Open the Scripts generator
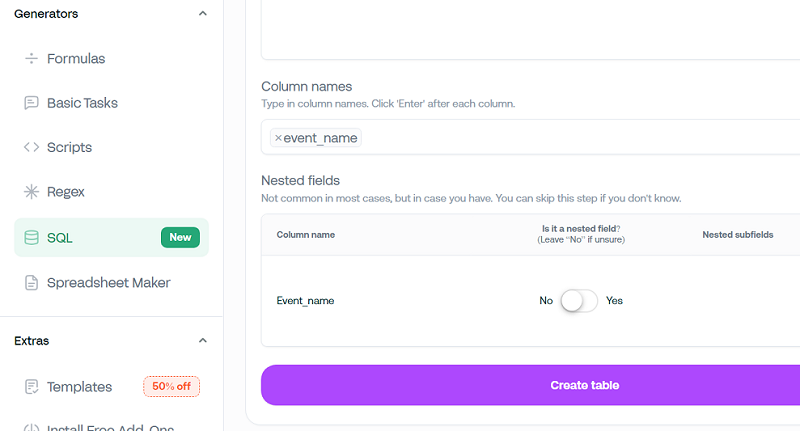 click(69, 147)
